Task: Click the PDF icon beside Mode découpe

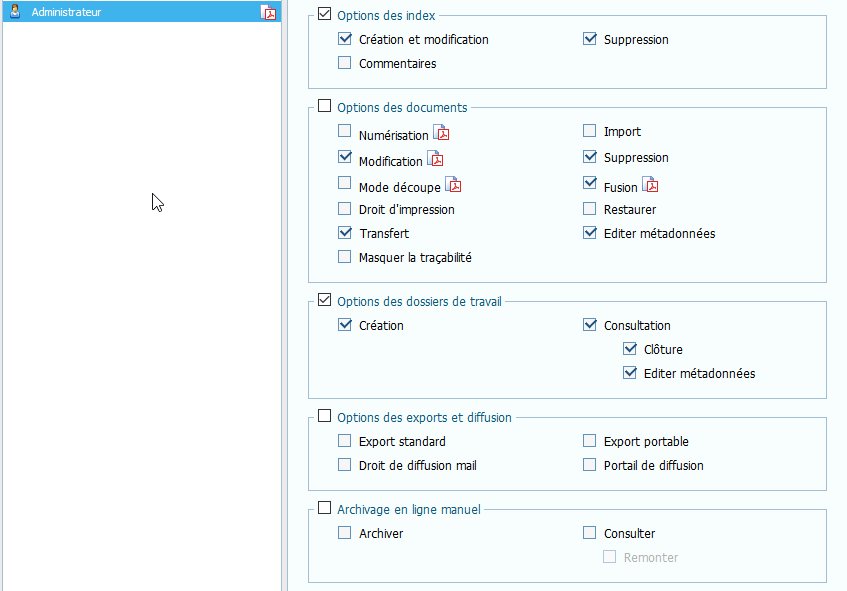Action: pos(453,185)
